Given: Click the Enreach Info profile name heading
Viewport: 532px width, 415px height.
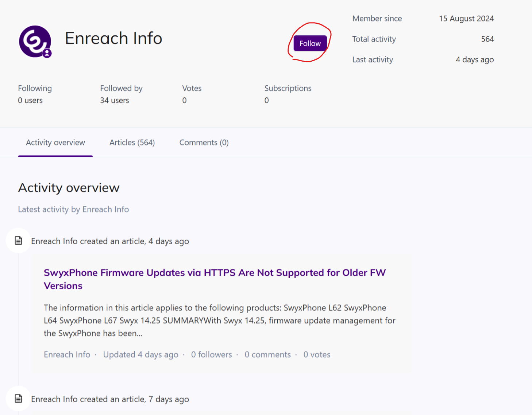Looking at the screenshot, I should pos(113,38).
